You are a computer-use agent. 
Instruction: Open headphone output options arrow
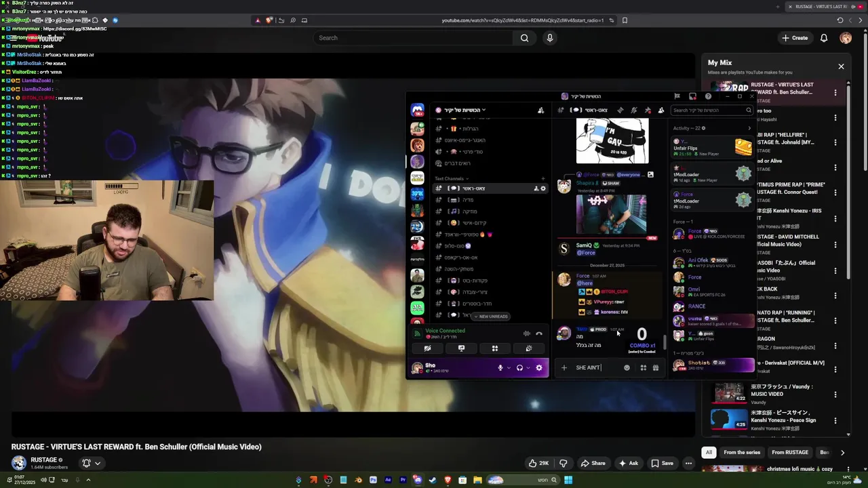[528, 368]
